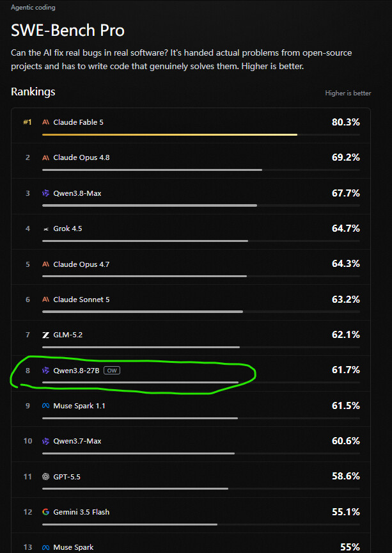This screenshot has height=553, width=392.
Task: Click the Grok 4.5 progress bar
Action: pos(201,241)
